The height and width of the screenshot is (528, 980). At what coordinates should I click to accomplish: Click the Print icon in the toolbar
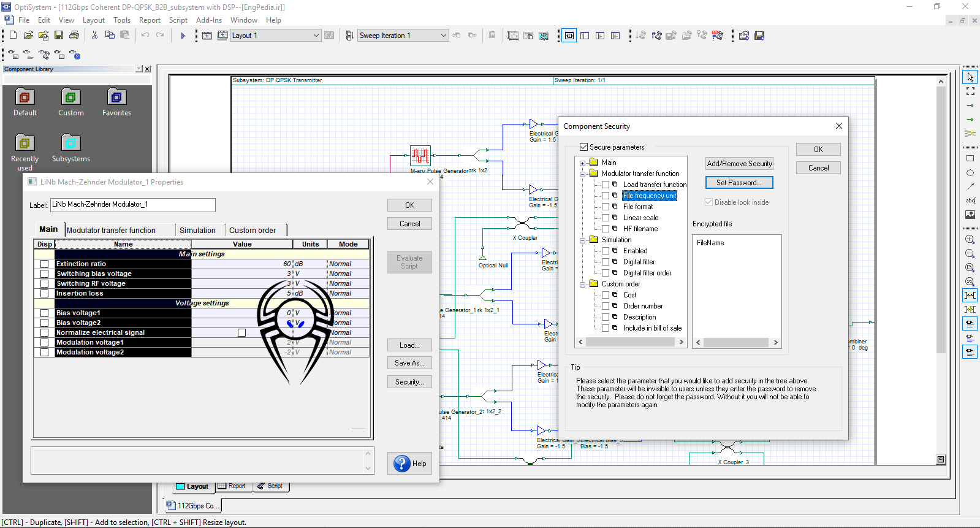click(x=74, y=36)
